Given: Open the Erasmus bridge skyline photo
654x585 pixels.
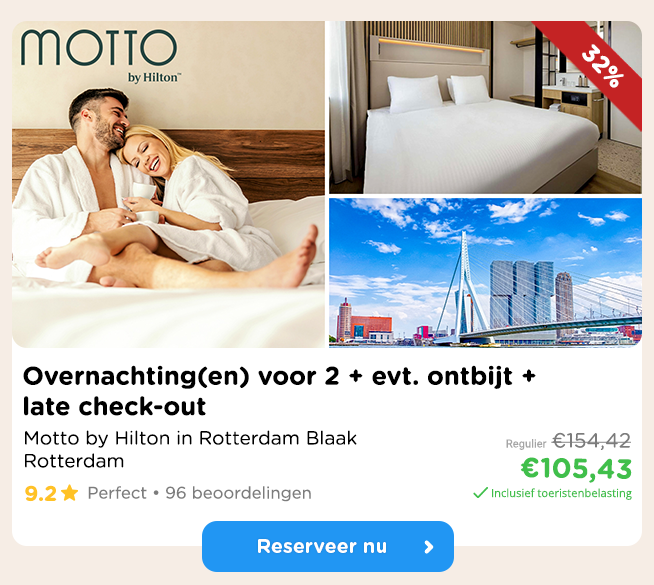Looking at the screenshot, I should (x=485, y=273).
